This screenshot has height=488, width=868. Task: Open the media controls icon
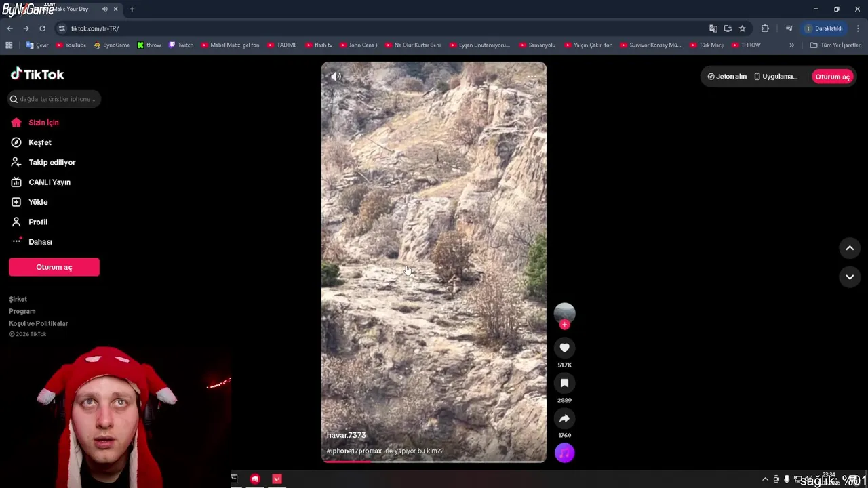(x=789, y=28)
